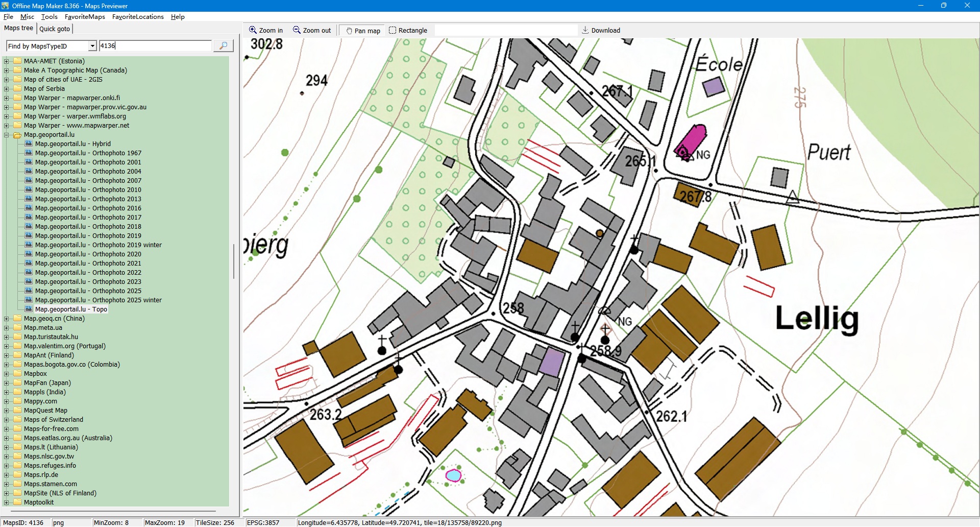Switch to the Quick goto tab
Image resolution: width=980 pixels, height=527 pixels.
pos(55,29)
